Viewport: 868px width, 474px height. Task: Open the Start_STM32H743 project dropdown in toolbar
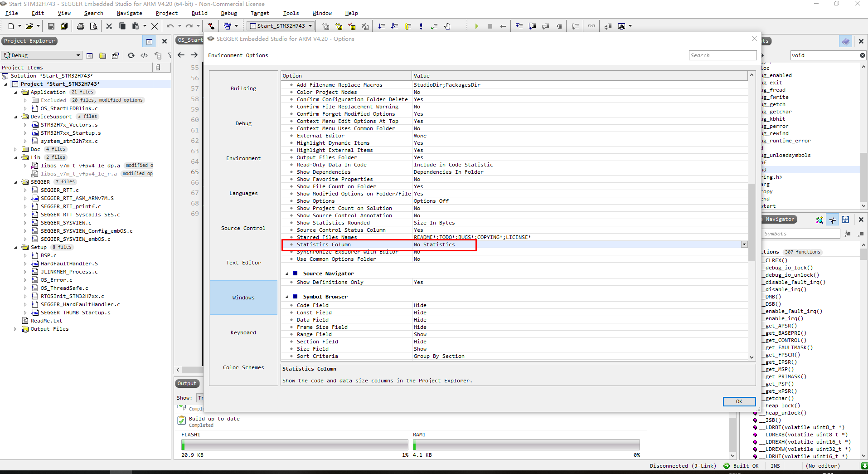[310, 26]
